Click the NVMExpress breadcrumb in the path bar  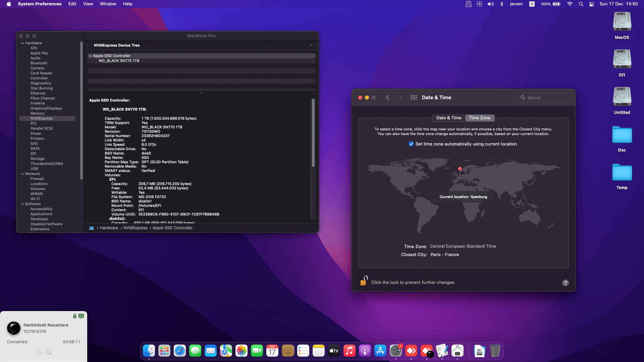tap(135, 228)
